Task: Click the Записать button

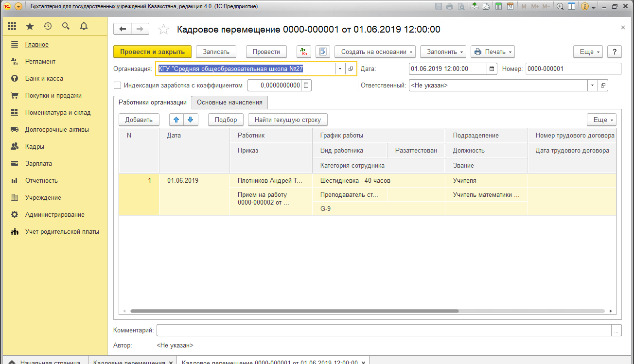Action: pyautogui.click(x=216, y=52)
